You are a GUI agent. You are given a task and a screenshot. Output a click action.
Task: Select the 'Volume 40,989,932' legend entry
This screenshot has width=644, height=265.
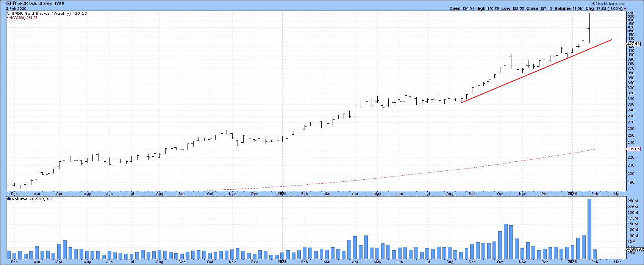(x=33, y=199)
